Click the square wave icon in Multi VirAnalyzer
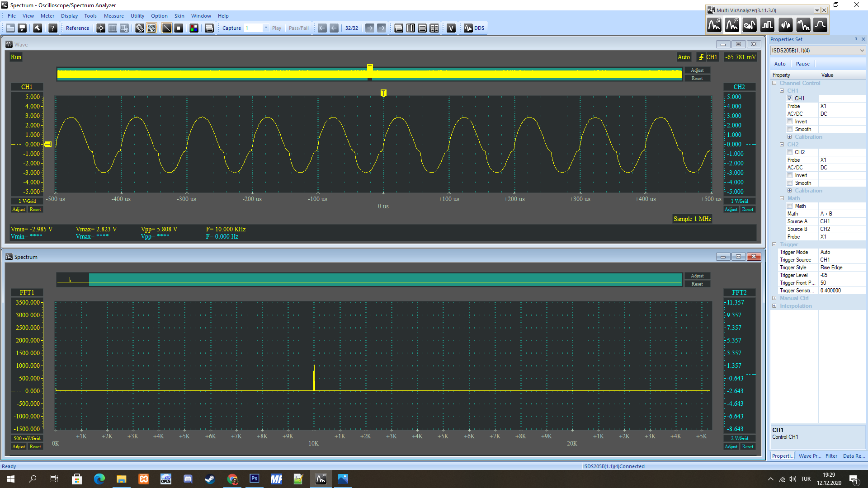Viewport: 868px width, 488px height. (767, 25)
